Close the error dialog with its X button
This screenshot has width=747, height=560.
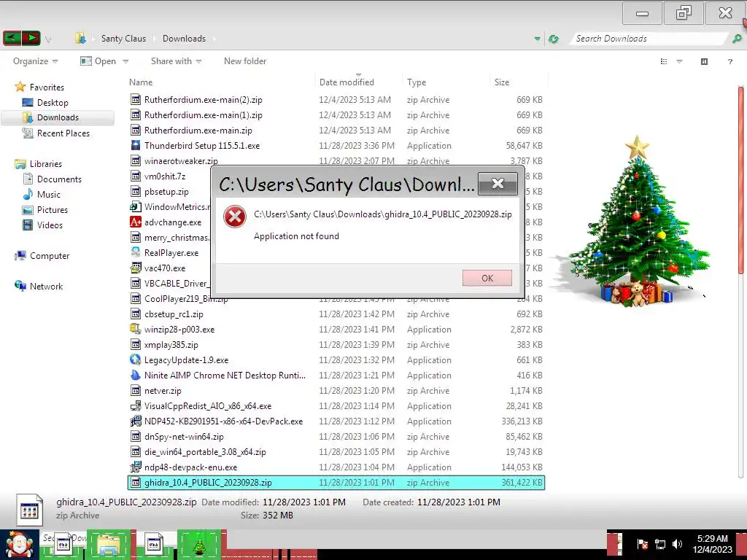click(x=498, y=183)
